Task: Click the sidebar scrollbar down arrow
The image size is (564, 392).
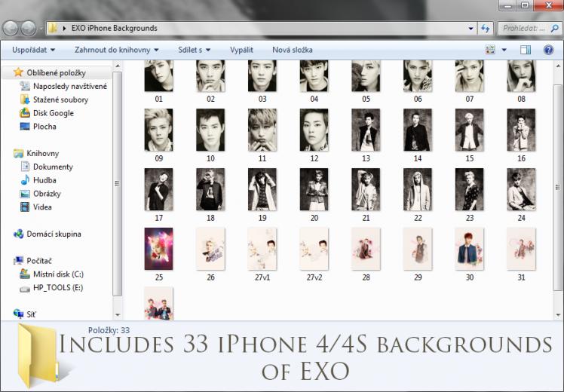Action: pyautogui.click(x=118, y=314)
